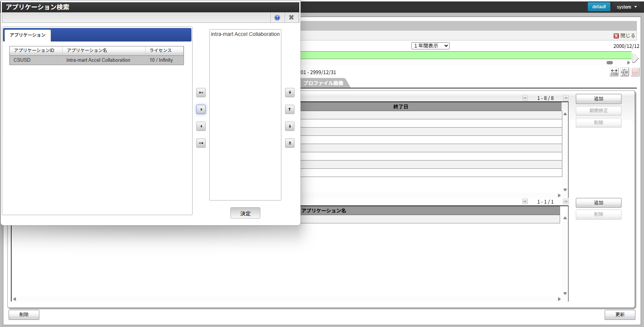Click the add-all double right arrow button
This screenshot has height=327, width=644.
coord(201,92)
